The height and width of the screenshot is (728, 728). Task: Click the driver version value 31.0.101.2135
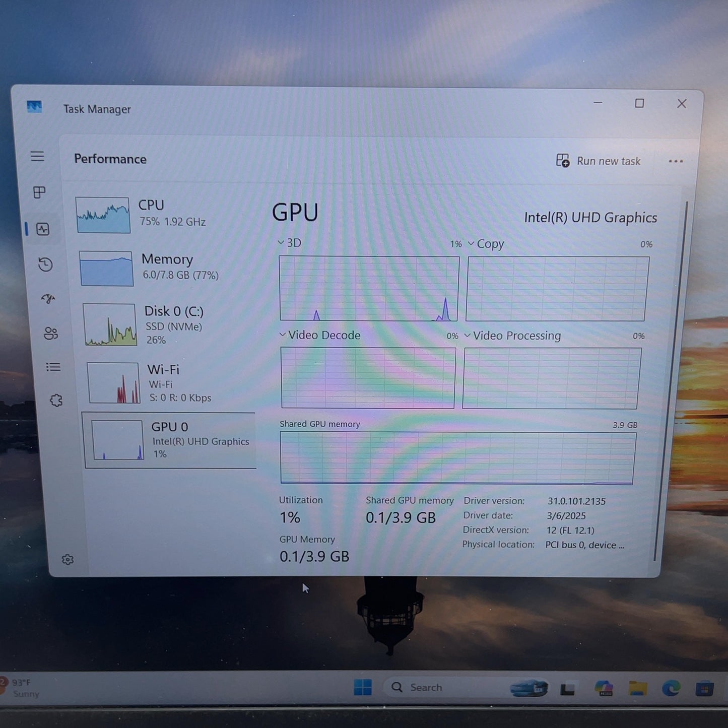(577, 501)
